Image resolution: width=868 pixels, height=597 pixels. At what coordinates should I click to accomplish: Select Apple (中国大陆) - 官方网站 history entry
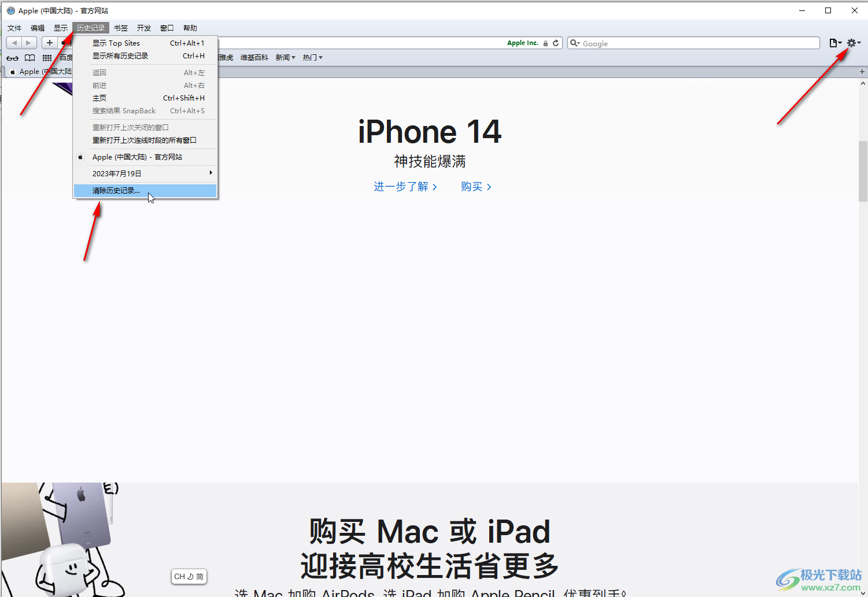145,157
